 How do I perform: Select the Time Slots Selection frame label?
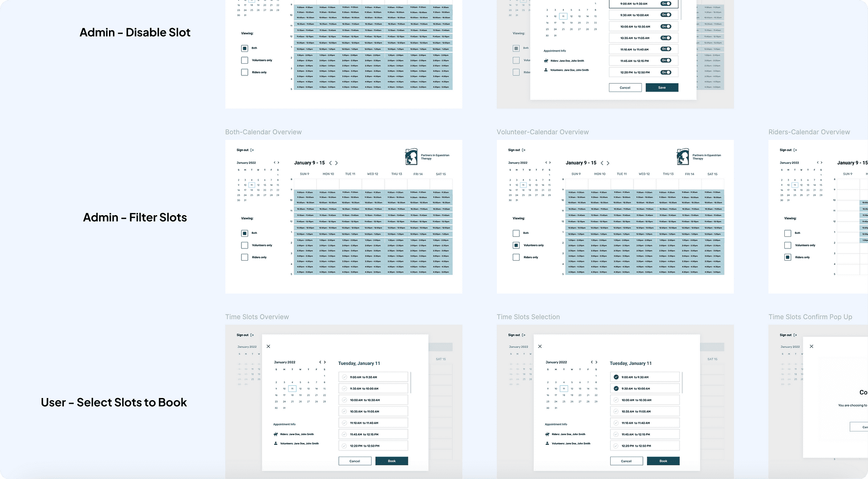pyautogui.click(x=528, y=317)
